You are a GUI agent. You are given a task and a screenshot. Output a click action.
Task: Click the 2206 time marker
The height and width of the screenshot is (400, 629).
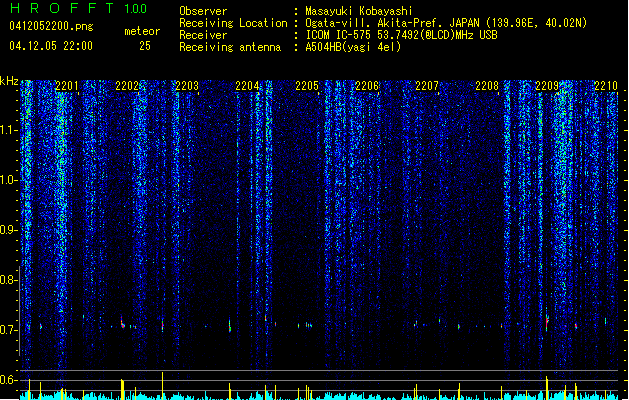(x=367, y=86)
